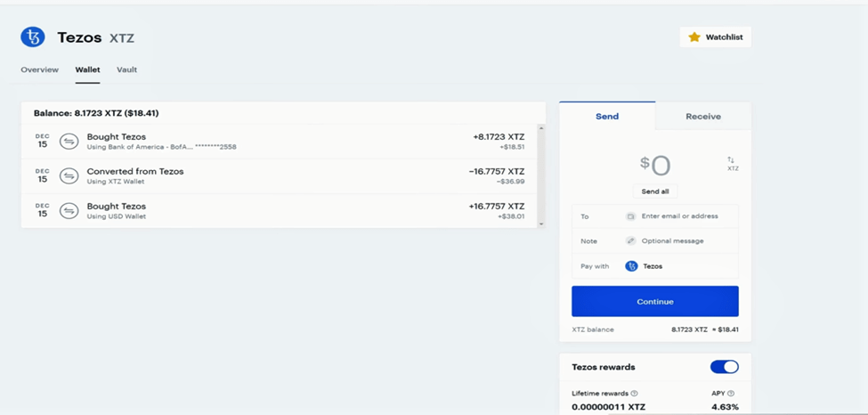Click the XTZ balance value '8.1723 XTZ ≈ $18.41'
Image resolution: width=868 pixels, height=415 pixels.
(705, 330)
